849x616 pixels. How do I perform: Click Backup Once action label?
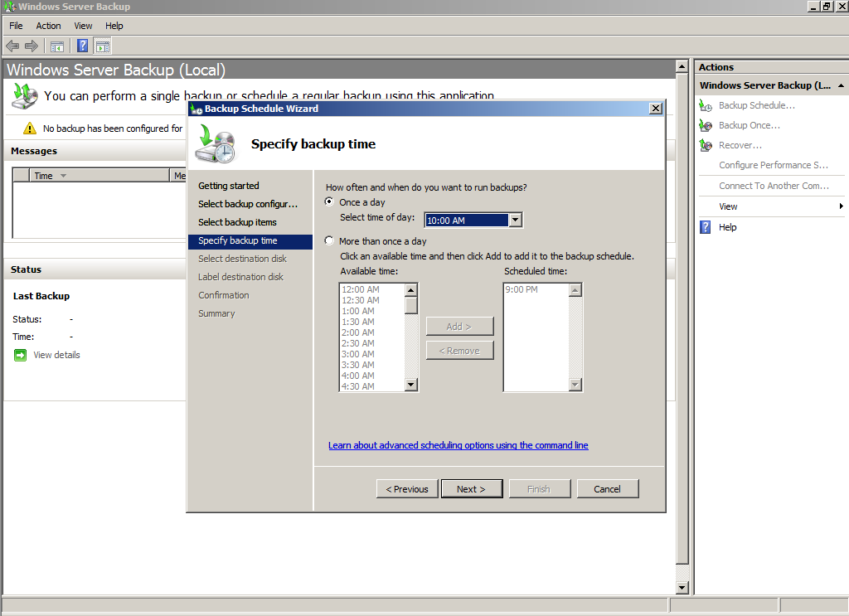(750, 125)
